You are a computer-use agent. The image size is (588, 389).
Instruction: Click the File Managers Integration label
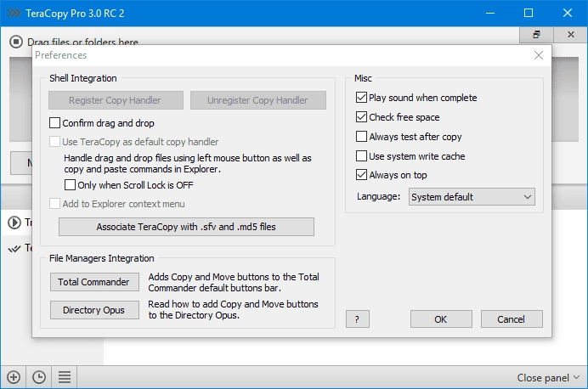click(x=102, y=258)
